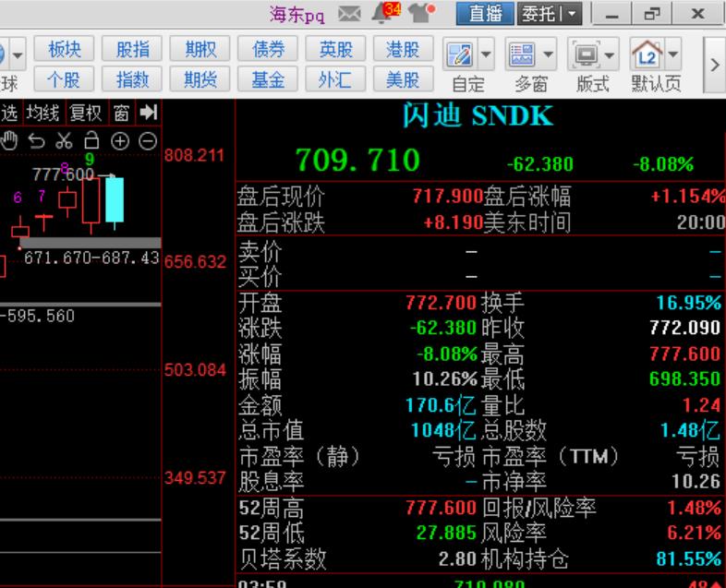This screenshot has width=726, height=588.
Task: Click the 自定 custom layout icon
Action: click(x=460, y=54)
